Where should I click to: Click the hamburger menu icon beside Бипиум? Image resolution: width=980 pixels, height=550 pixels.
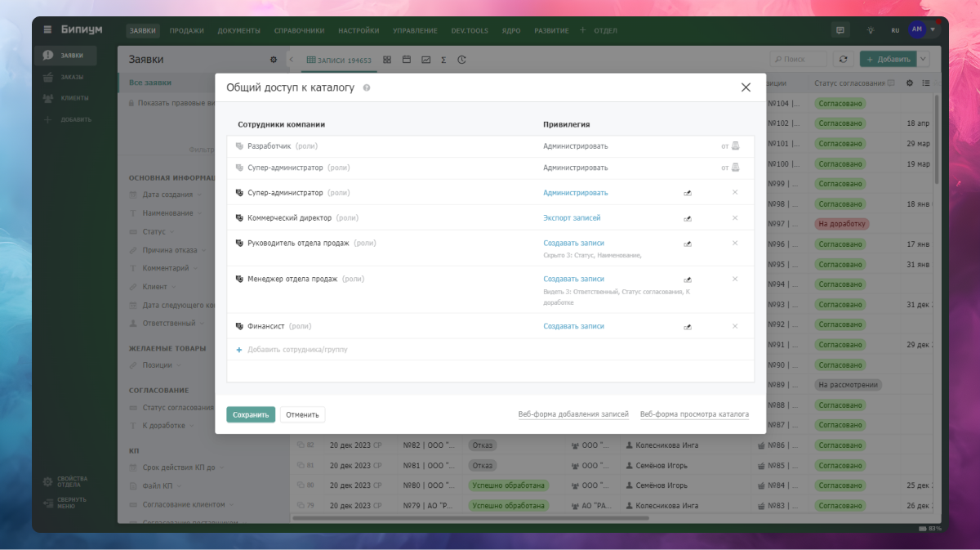(x=47, y=30)
